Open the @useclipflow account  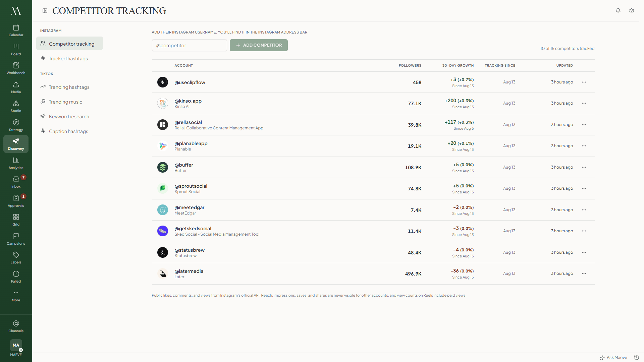click(190, 82)
